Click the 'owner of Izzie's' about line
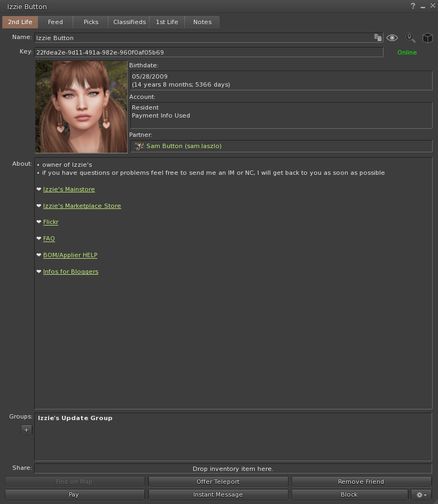The width and height of the screenshot is (438, 504). coord(67,165)
